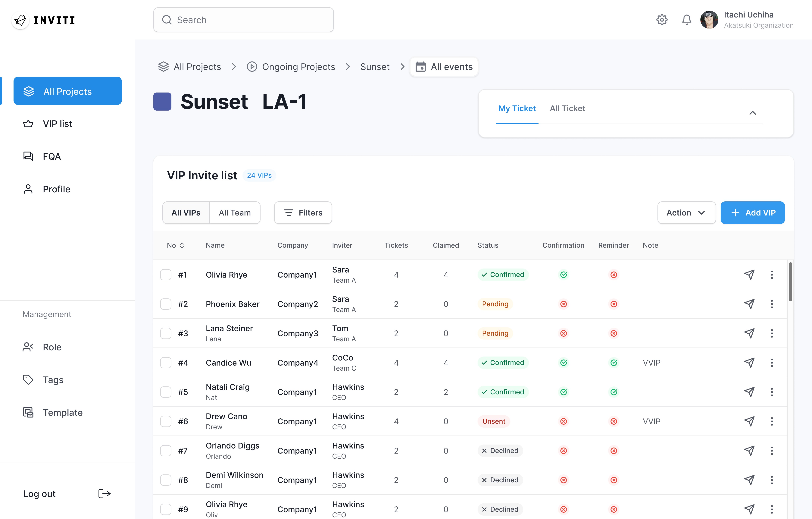The width and height of the screenshot is (812, 519).
Task: Click the notification bell icon
Action: pos(686,20)
